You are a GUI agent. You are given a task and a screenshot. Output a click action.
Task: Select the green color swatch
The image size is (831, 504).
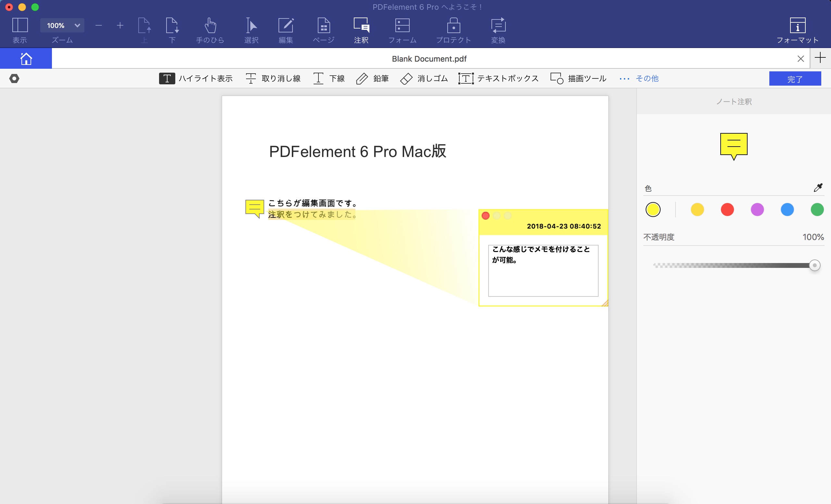point(817,210)
